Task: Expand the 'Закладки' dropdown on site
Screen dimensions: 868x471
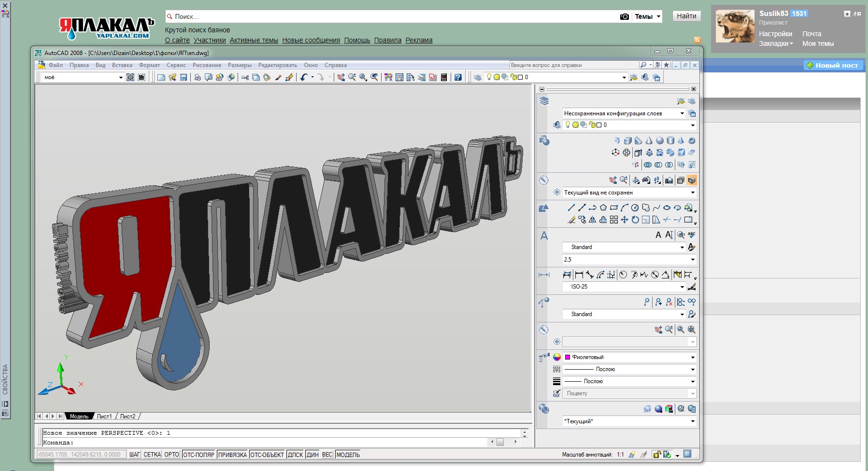Action: click(x=776, y=43)
